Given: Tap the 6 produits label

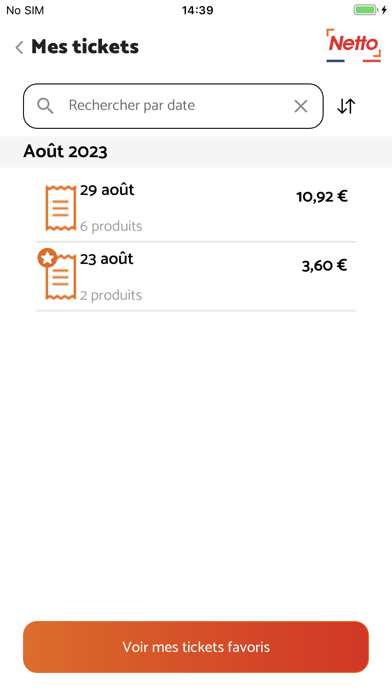Looking at the screenshot, I should point(111,226).
